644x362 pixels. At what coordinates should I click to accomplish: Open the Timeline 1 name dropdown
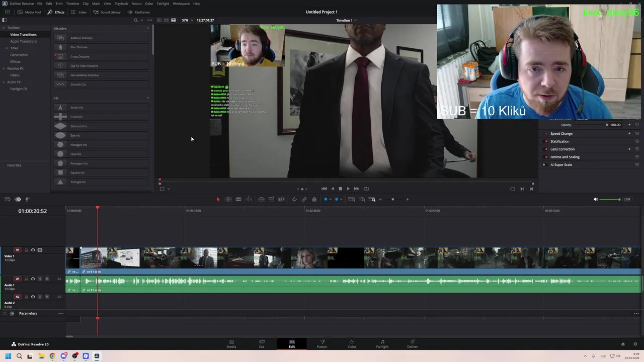coord(347,20)
